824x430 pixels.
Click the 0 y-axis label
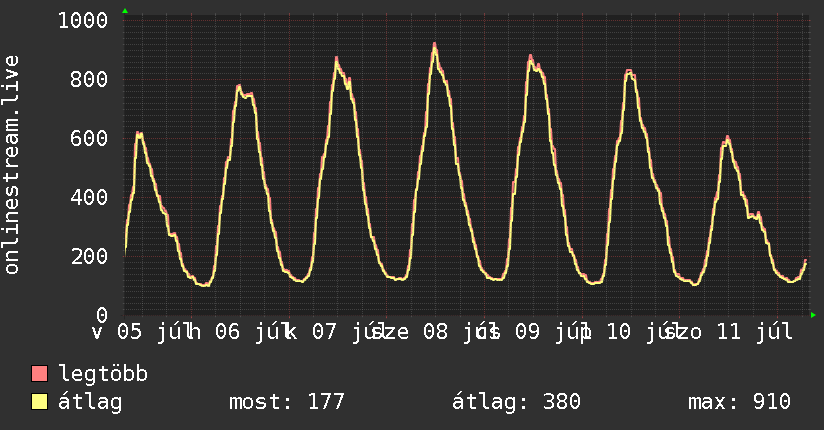(102, 315)
